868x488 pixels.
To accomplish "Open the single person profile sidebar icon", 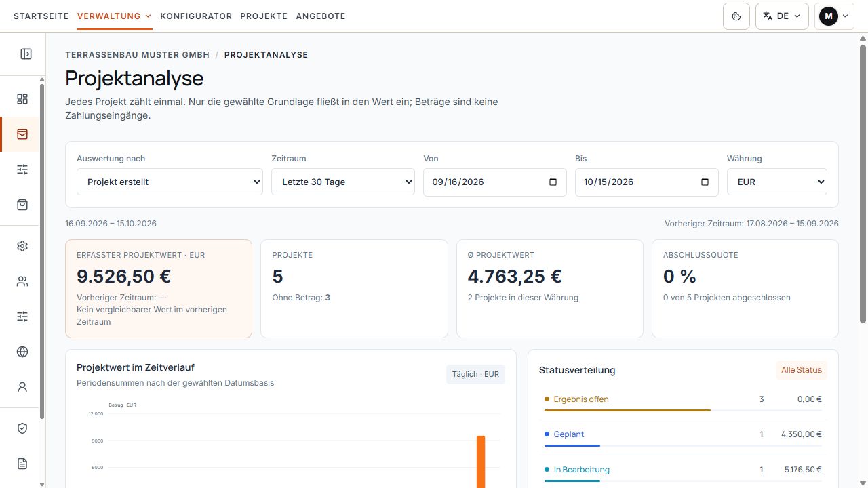I will [x=22, y=387].
